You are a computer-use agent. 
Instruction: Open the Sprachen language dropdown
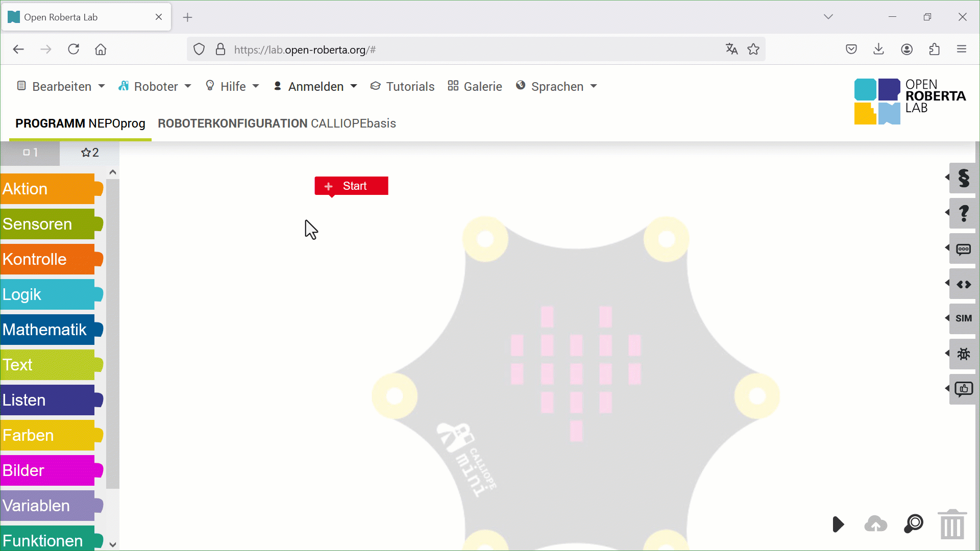point(556,86)
